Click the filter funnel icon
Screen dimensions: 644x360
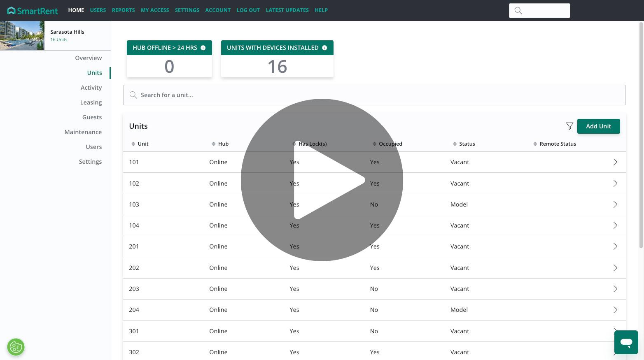(569, 126)
